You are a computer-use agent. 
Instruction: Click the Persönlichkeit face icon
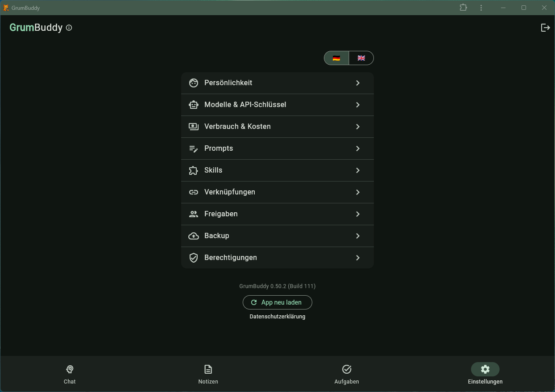click(194, 83)
